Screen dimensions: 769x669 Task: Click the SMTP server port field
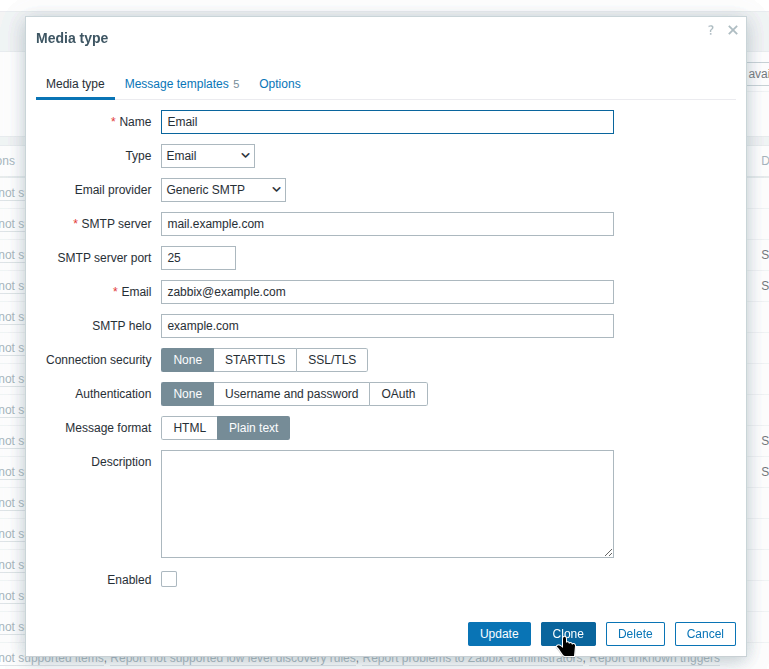[198, 258]
